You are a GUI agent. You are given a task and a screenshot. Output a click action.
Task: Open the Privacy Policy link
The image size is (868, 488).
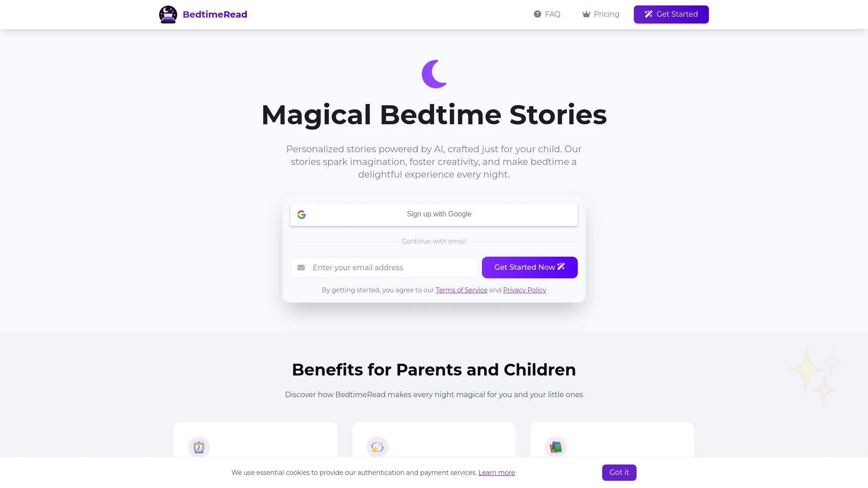[524, 290]
